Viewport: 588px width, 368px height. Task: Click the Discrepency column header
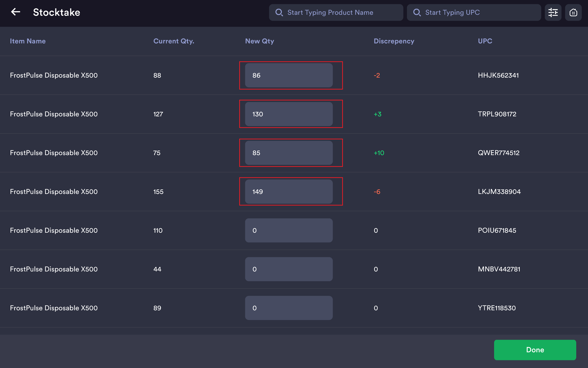pyautogui.click(x=394, y=41)
